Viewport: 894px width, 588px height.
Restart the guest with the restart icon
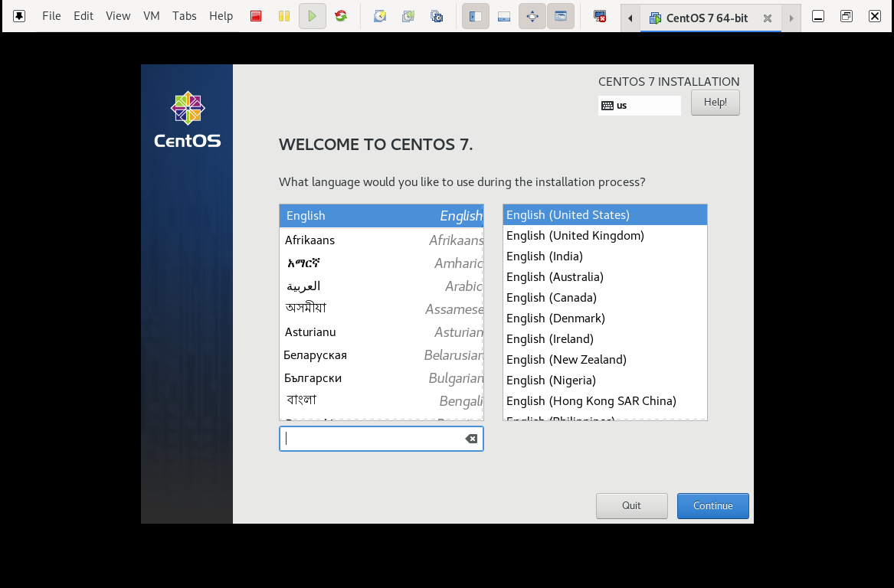[341, 16]
